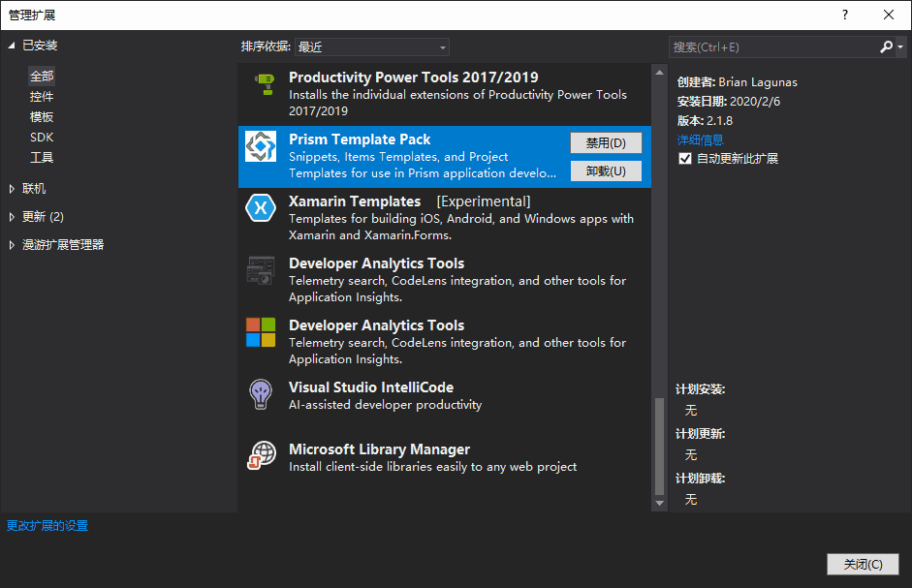
Task: Click the Microsoft Library Manager globe icon
Action: click(261, 455)
